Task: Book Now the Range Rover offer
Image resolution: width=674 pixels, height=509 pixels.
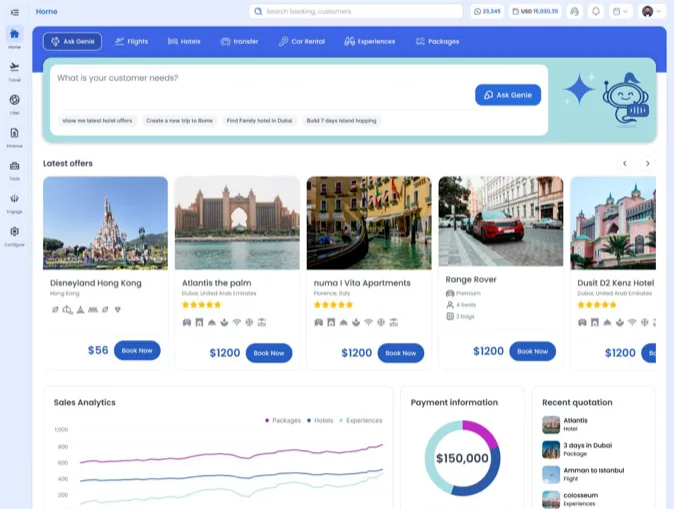Action: [533, 351]
